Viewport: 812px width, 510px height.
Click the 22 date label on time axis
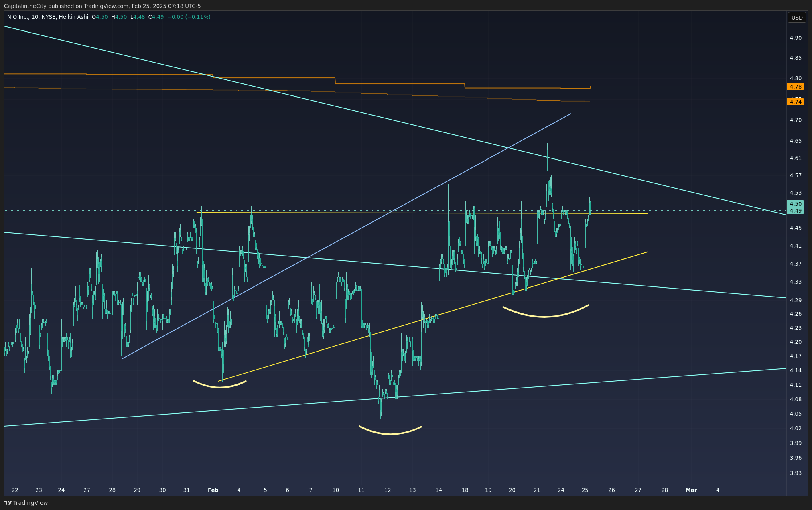pos(15,490)
